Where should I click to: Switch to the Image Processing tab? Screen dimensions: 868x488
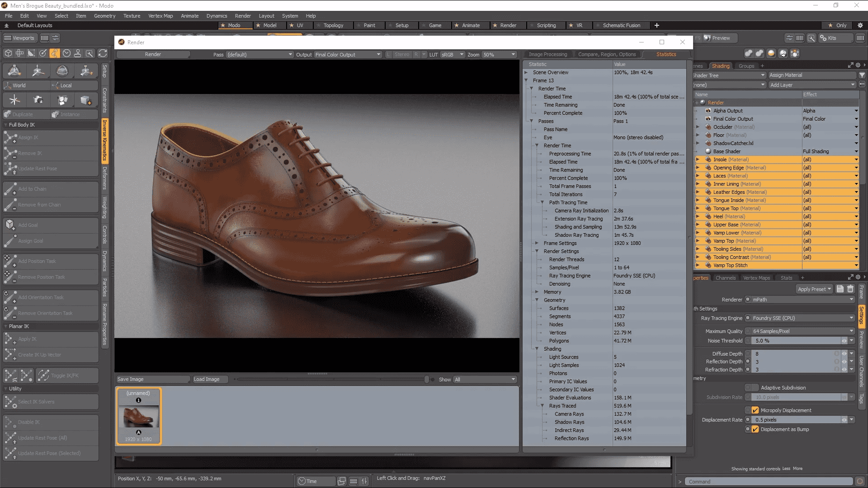pyautogui.click(x=547, y=54)
